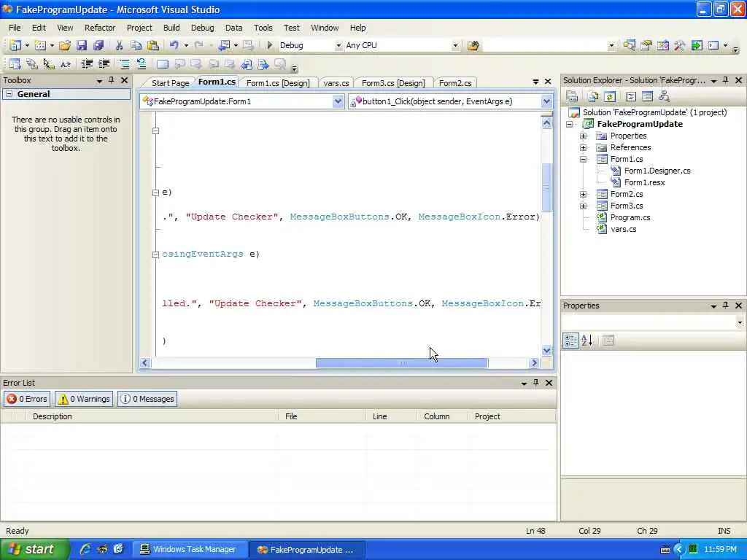The image size is (747, 560).
Task: Click Refresh in Solution Explorer toolbar
Action: (610, 97)
